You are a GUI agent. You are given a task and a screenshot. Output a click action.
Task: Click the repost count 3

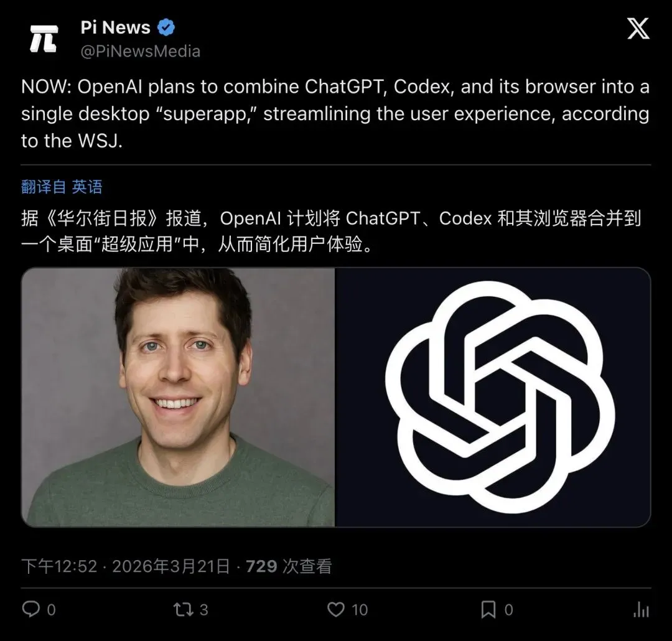204,610
